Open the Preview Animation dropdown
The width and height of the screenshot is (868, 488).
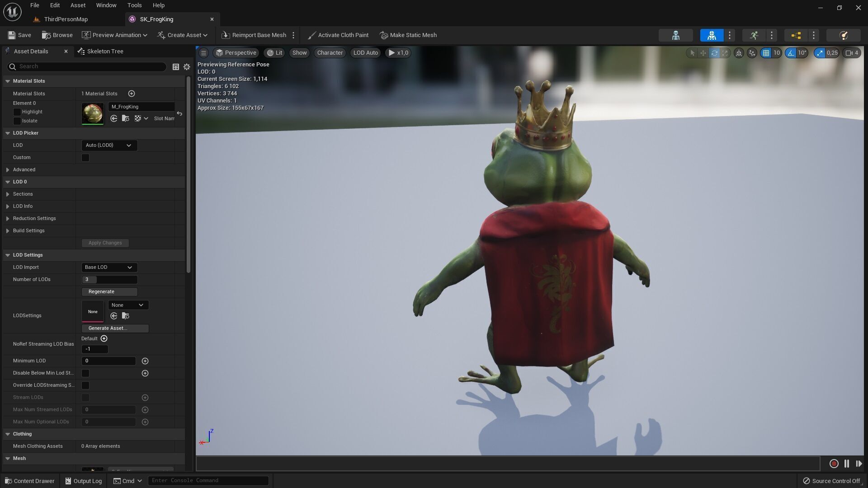(115, 35)
